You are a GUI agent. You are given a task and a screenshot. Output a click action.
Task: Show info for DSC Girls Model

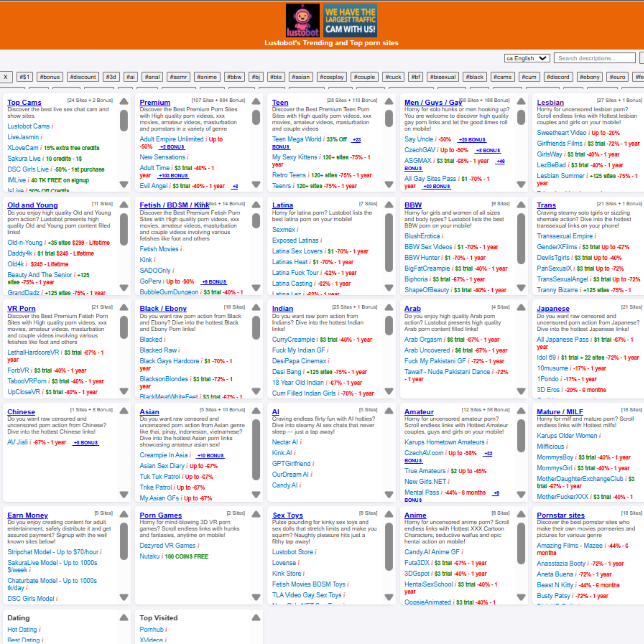click(x=57, y=599)
